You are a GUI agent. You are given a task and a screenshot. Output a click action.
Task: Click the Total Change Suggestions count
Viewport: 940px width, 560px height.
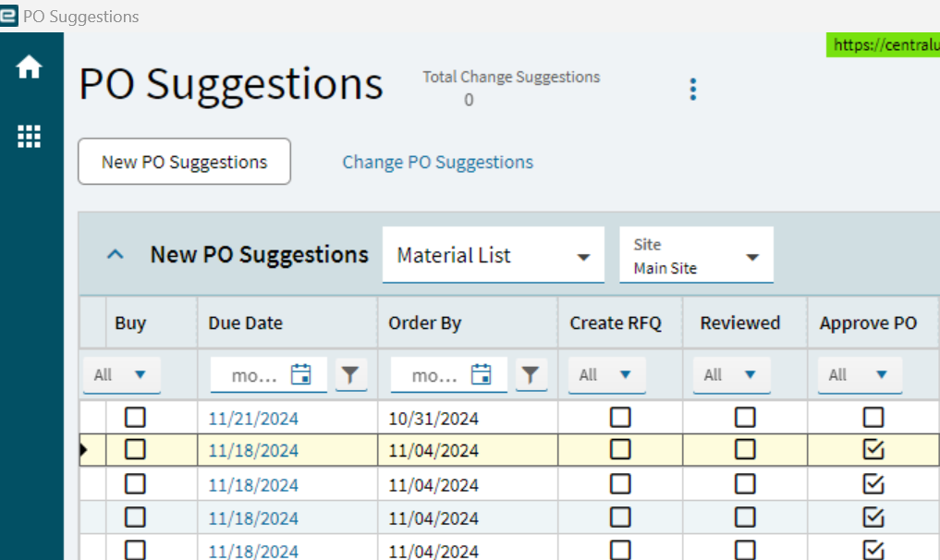pos(469,100)
